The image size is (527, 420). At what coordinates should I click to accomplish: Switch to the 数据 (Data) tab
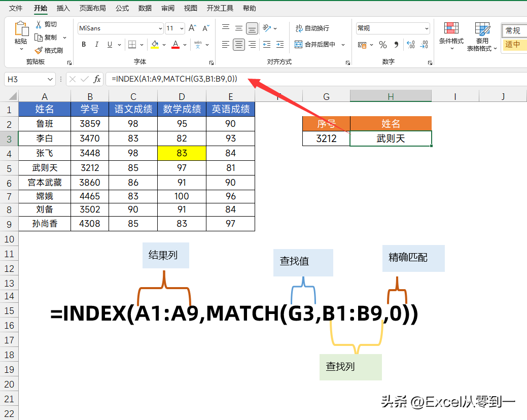pos(145,8)
